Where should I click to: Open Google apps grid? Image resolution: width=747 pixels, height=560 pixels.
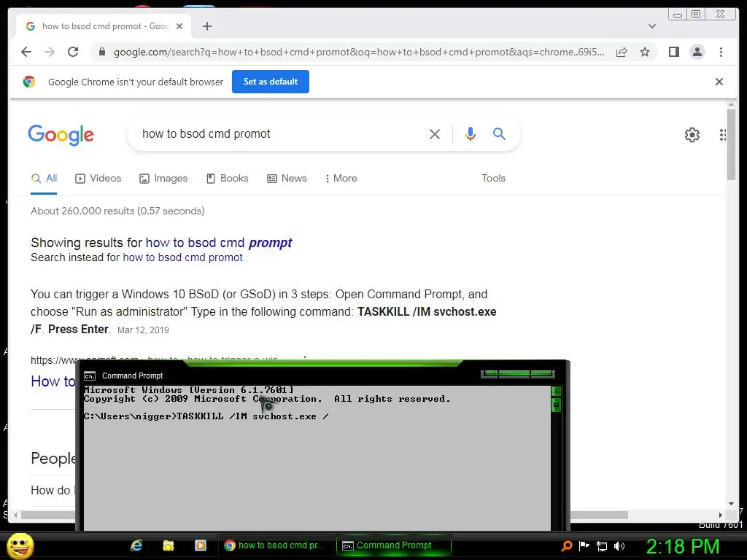(723, 135)
